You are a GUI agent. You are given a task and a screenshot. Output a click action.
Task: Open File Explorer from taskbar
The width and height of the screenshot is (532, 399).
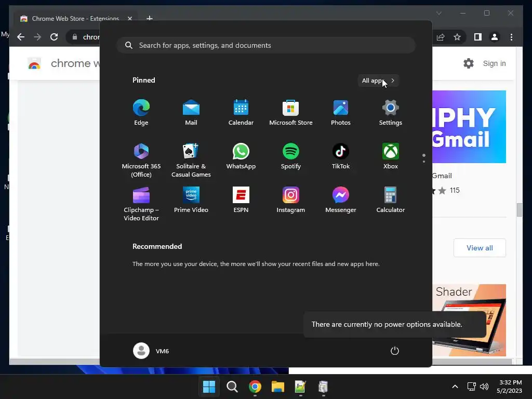coord(277,387)
